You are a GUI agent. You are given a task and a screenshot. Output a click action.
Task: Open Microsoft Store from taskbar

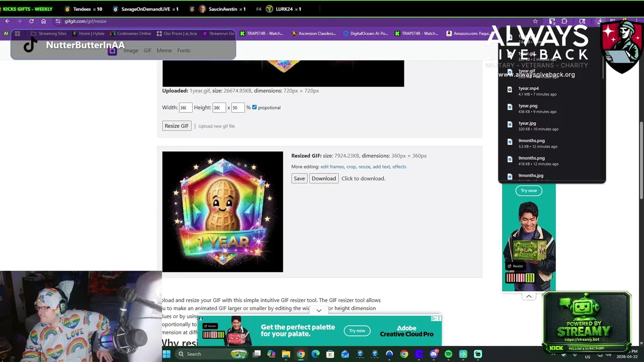[x=330, y=354]
